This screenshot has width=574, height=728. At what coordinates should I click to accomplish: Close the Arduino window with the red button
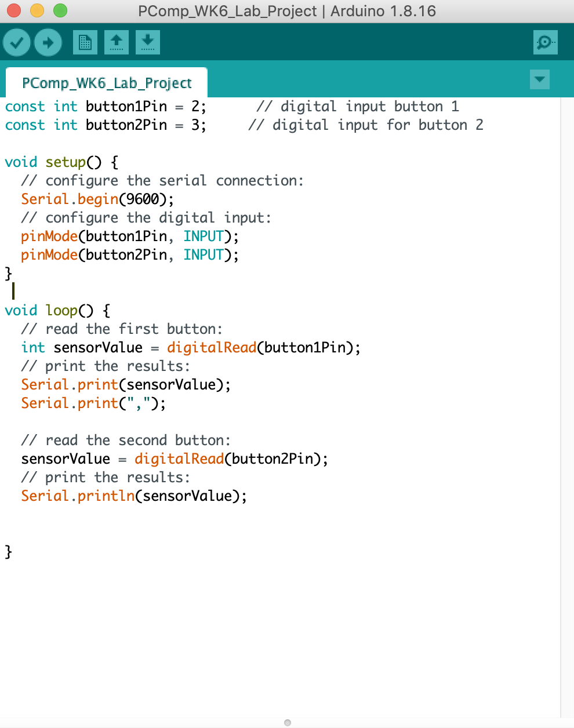pyautogui.click(x=14, y=10)
